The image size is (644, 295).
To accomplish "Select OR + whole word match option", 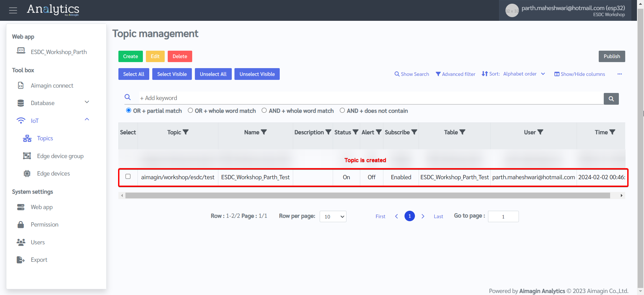I will (x=190, y=110).
